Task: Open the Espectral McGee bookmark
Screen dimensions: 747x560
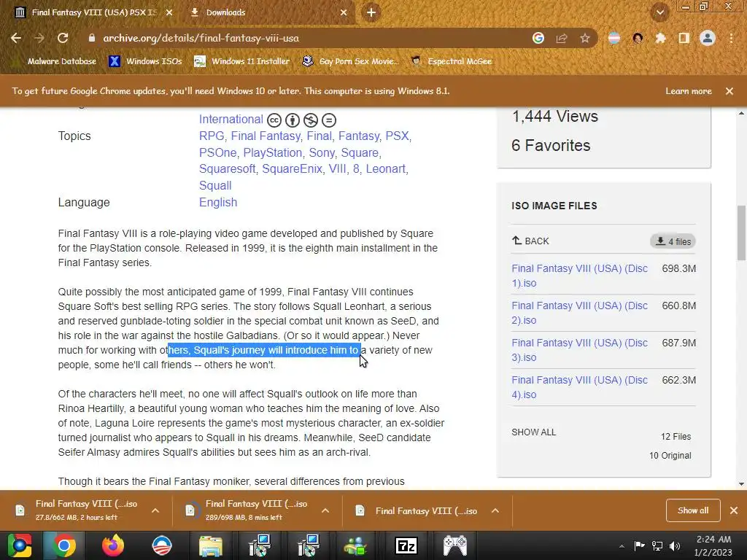Action: 451,61
